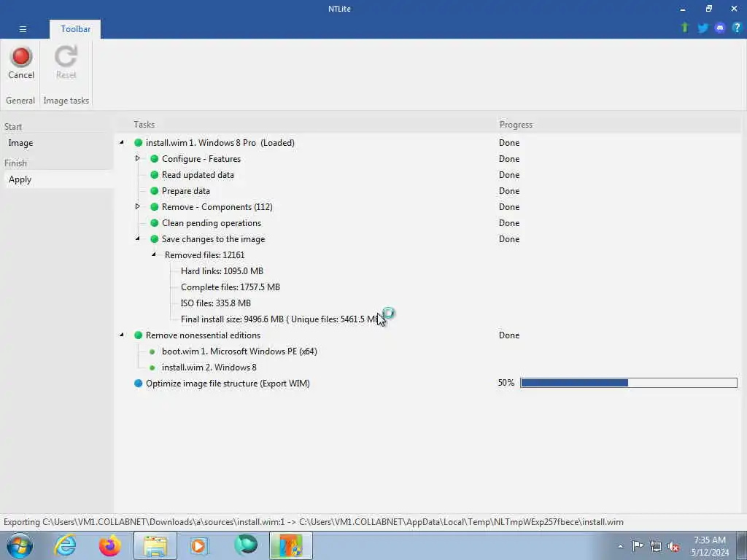Expand the Remove - Components (112) node
Image resolution: width=747 pixels, height=560 pixels.
(138, 206)
